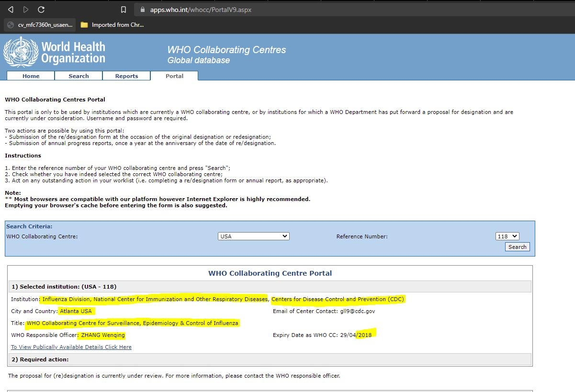Switch to the Home tab
The image size is (575, 392).
pos(31,76)
